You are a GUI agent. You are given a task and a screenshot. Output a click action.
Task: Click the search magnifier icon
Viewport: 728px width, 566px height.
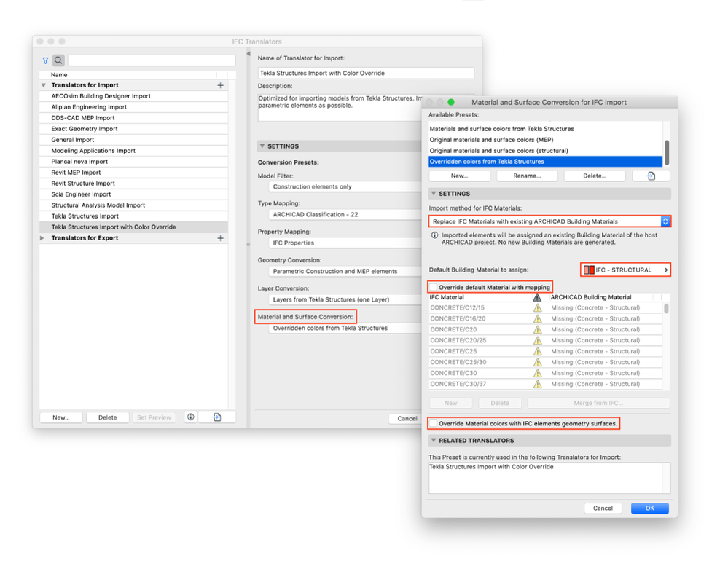[58, 60]
